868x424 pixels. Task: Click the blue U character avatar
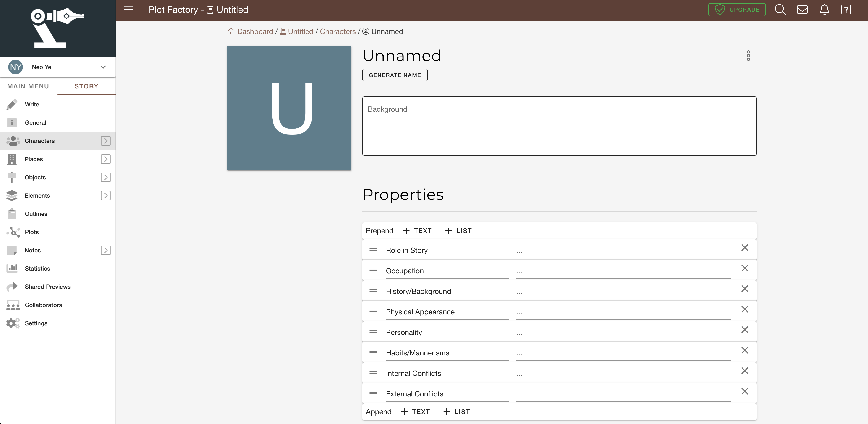[289, 108]
